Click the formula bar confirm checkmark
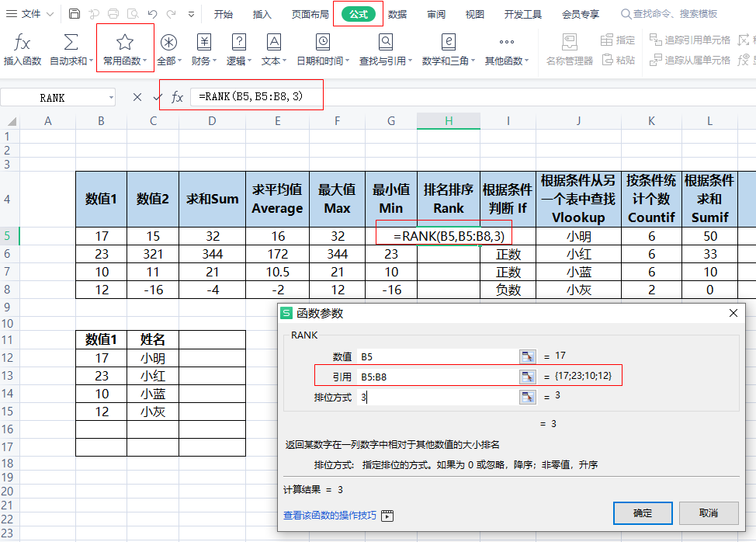The image size is (756, 542). [x=158, y=97]
